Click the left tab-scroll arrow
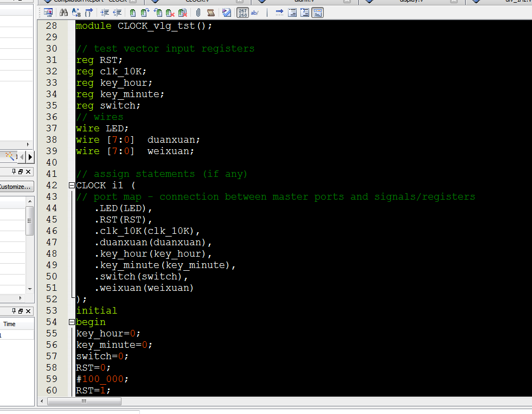Screen dimensions: 532x414 22,157
